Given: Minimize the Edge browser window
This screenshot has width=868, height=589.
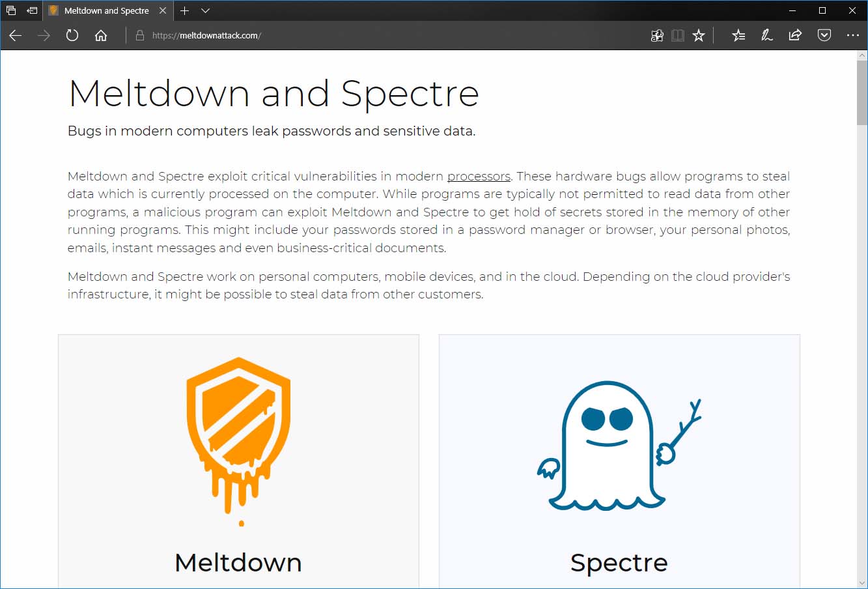Looking at the screenshot, I should coord(792,10).
